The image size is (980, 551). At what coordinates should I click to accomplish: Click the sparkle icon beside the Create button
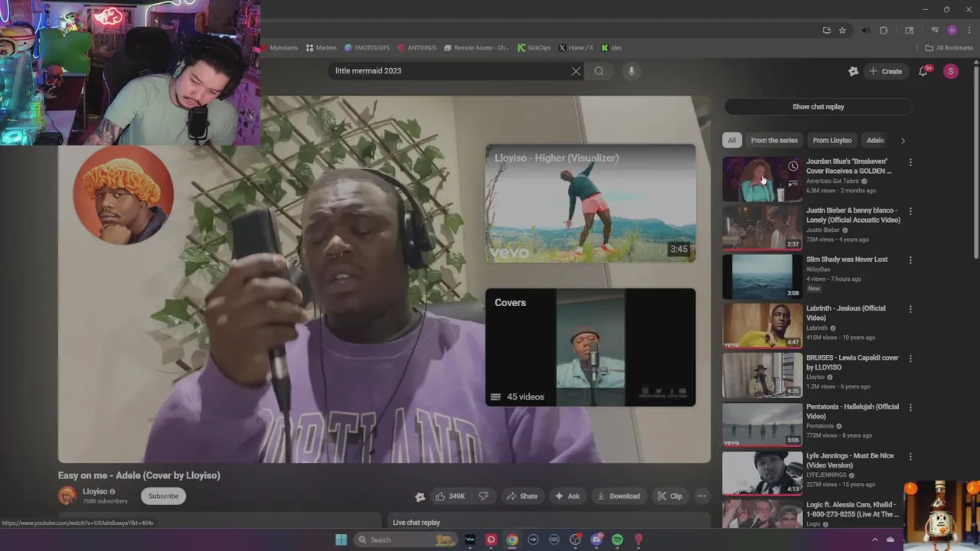[854, 71]
